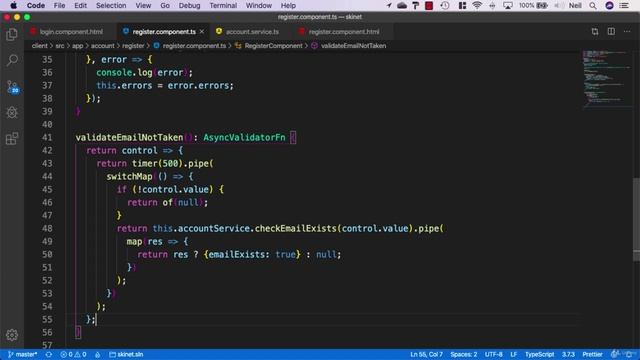Open the Debug view in activity bar

coord(12,113)
